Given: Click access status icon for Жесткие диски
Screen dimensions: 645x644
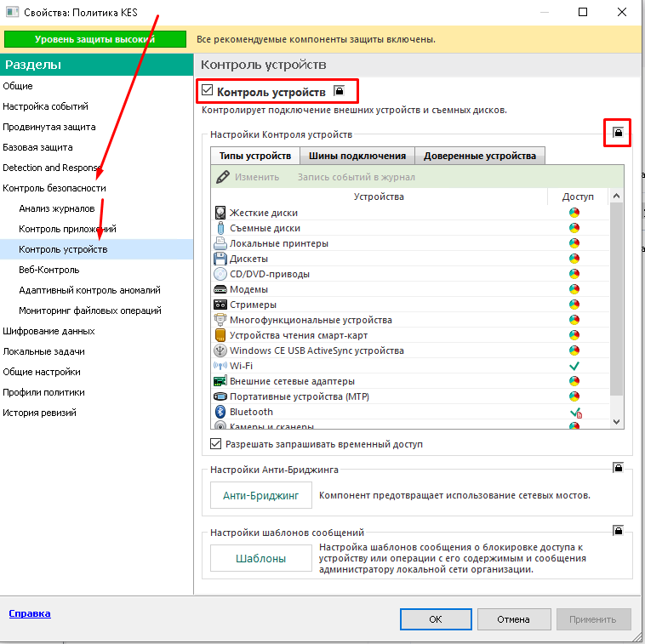Looking at the screenshot, I should coord(574,213).
